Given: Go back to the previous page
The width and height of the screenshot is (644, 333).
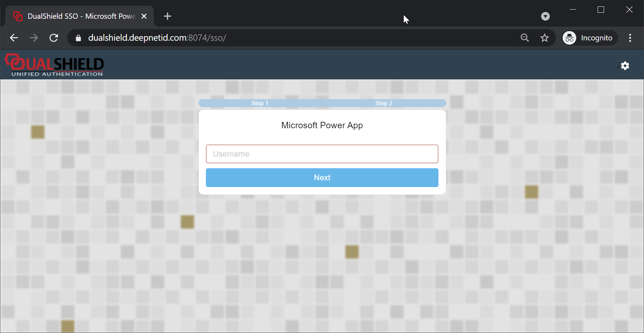Looking at the screenshot, I should pyautogui.click(x=14, y=38).
